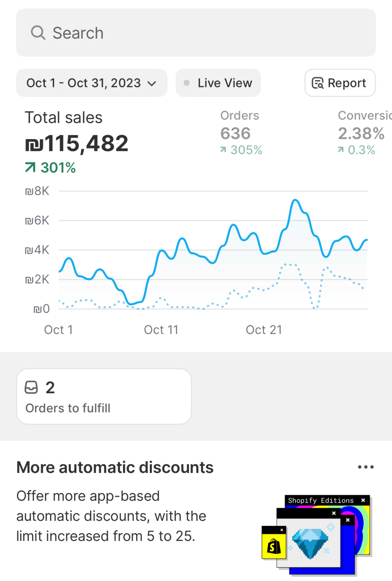Click the 305% orders increase arrow
This screenshot has height=581, width=392.
223,150
